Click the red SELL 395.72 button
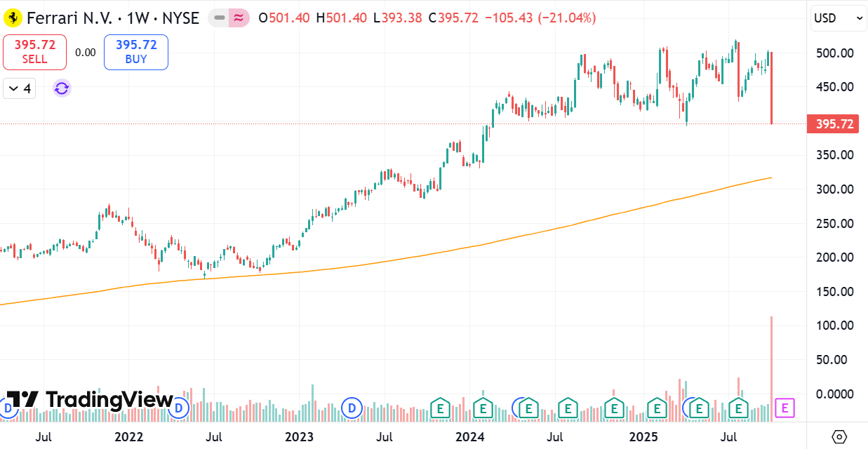This screenshot has height=449, width=868. pos(34,52)
